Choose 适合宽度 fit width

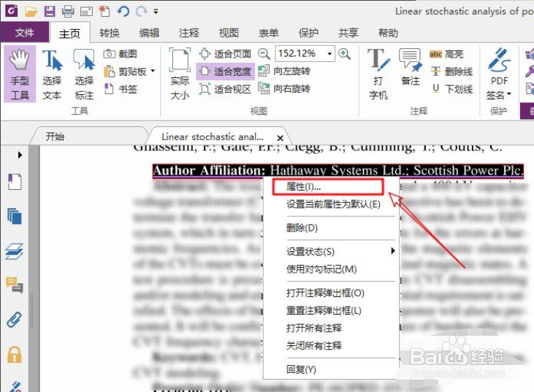coord(225,72)
